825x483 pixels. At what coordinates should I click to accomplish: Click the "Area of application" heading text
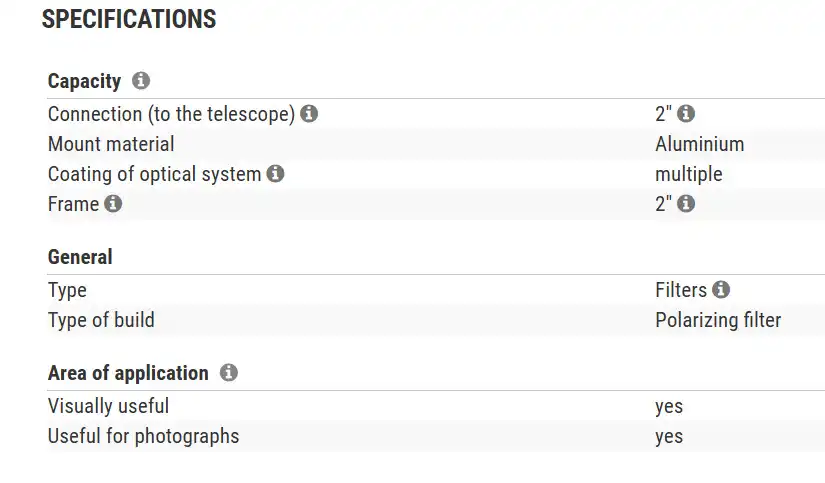[x=128, y=373]
